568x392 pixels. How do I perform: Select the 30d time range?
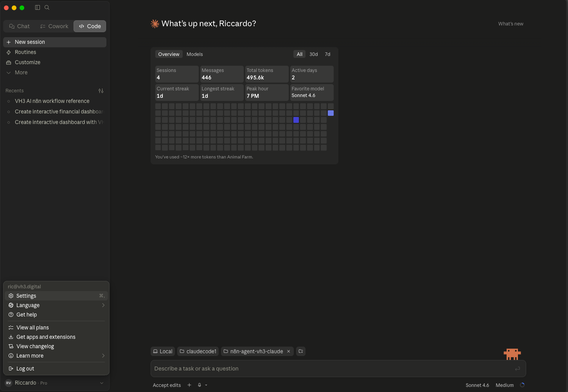coord(314,54)
